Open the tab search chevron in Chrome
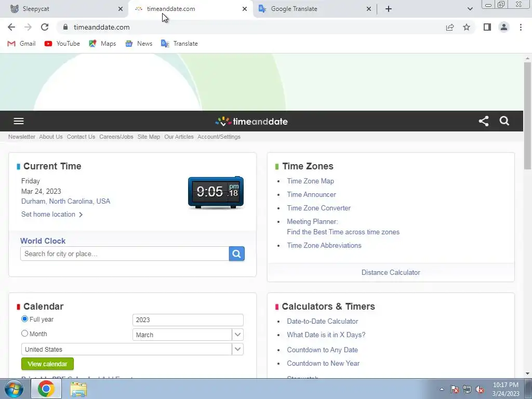The width and height of the screenshot is (532, 399). (470, 9)
